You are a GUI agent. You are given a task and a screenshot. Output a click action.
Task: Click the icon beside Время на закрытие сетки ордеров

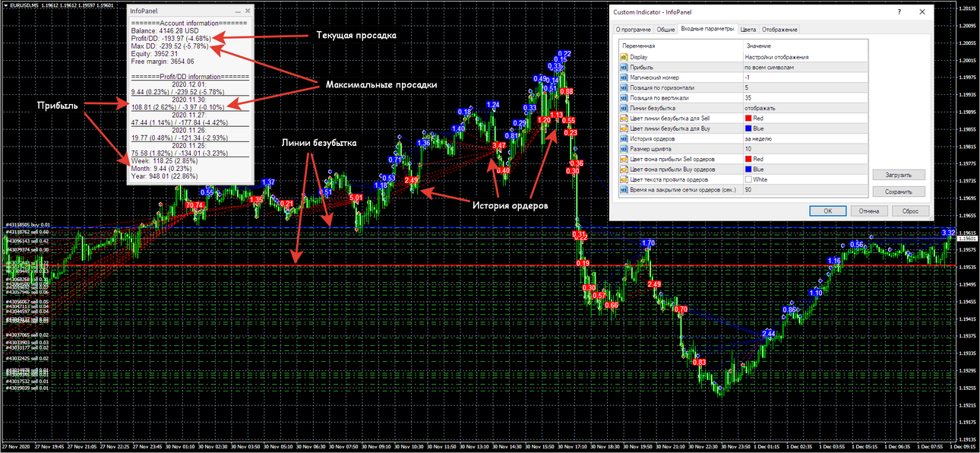624,189
